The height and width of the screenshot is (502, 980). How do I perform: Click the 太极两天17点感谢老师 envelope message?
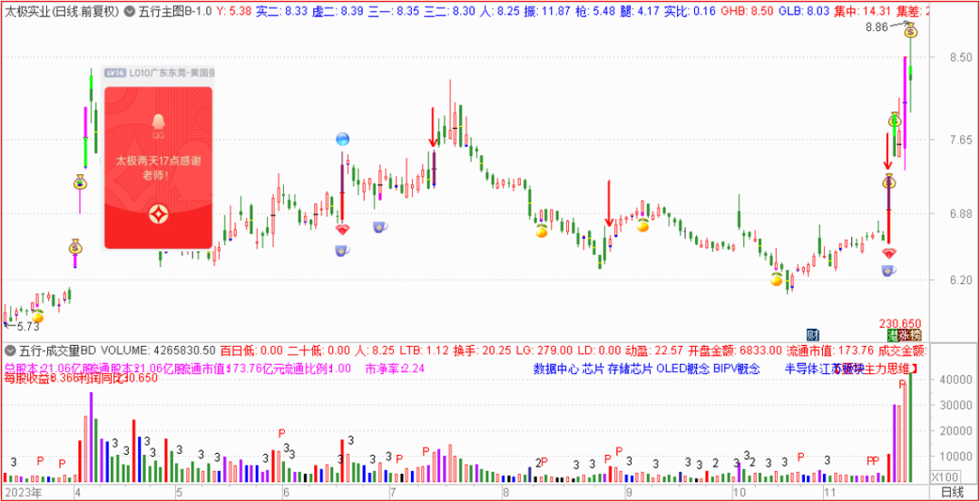(x=158, y=168)
